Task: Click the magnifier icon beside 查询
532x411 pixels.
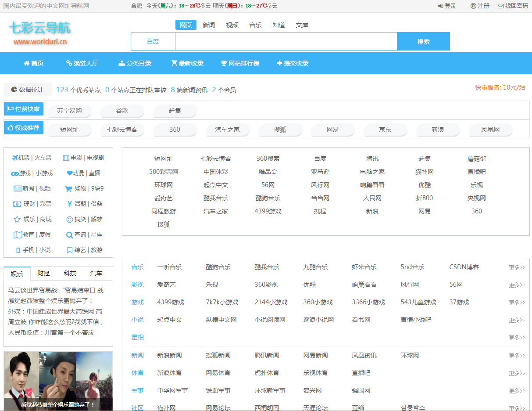Action: tap(69, 235)
